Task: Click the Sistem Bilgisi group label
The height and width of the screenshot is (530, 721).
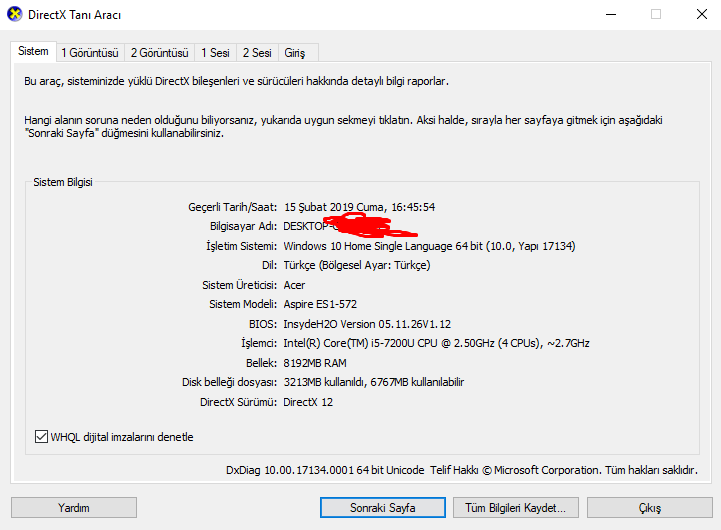Action: [x=63, y=182]
